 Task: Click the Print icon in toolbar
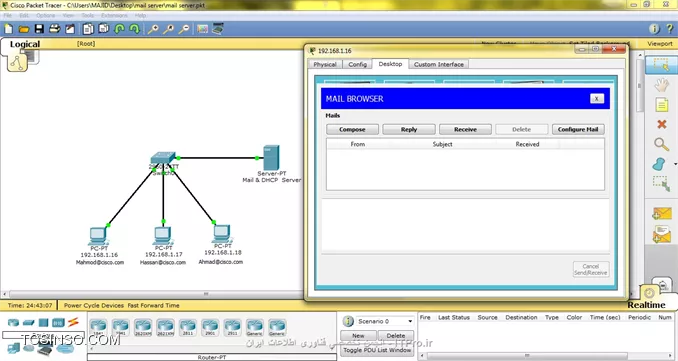click(x=54, y=29)
